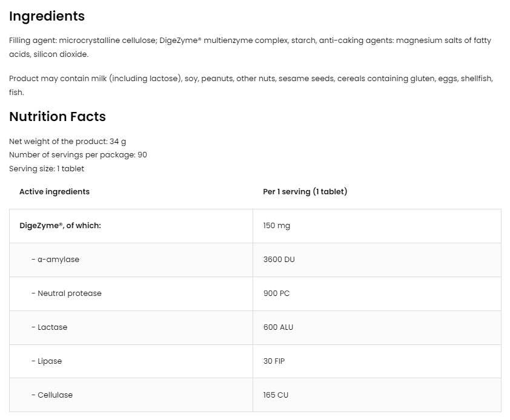Select the Lactase row label
The image size is (510, 420).
[49, 327]
